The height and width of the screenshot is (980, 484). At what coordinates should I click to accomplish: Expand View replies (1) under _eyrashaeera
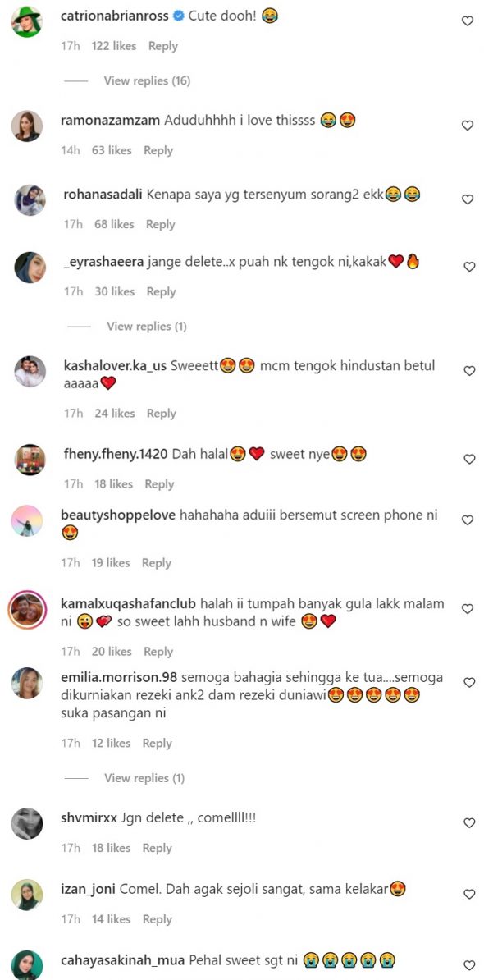(147, 326)
